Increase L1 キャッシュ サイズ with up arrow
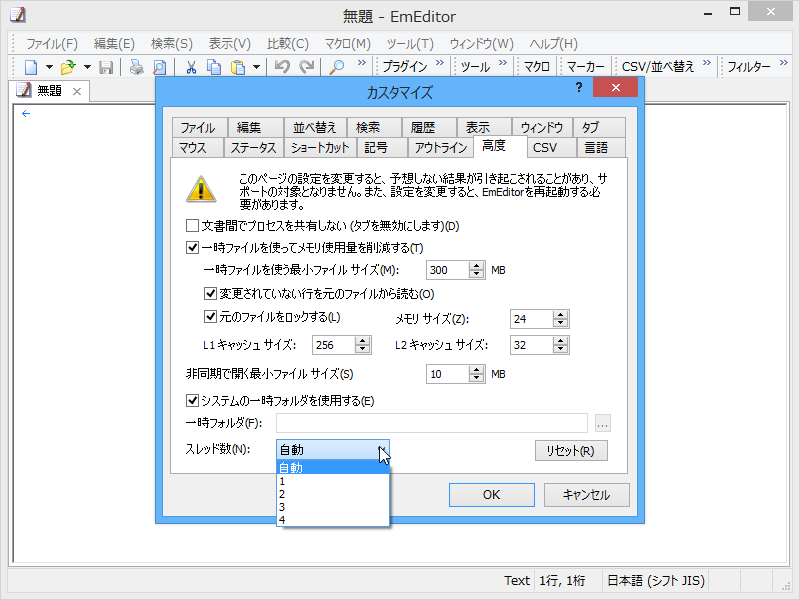This screenshot has height=600, width=800. [x=362, y=340]
